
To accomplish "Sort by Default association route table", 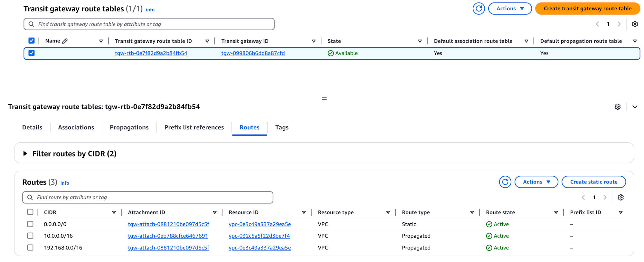I will 526,41.
